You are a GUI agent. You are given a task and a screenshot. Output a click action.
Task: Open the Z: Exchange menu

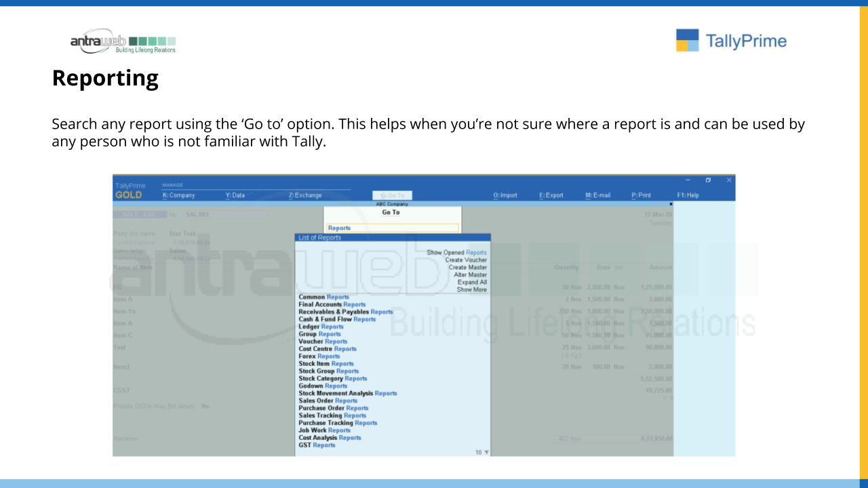305,195
